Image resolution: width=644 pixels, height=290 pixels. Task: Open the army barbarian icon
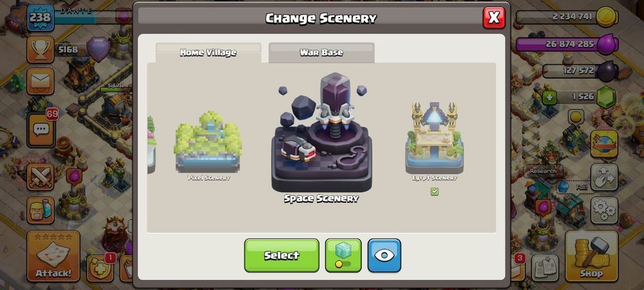pos(40,210)
